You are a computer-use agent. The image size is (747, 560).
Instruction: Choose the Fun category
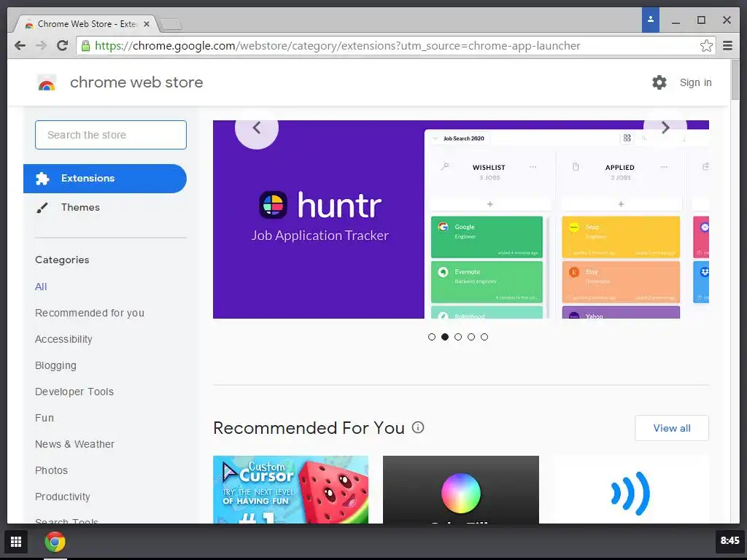pyautogui.click(x=44, y=418)
